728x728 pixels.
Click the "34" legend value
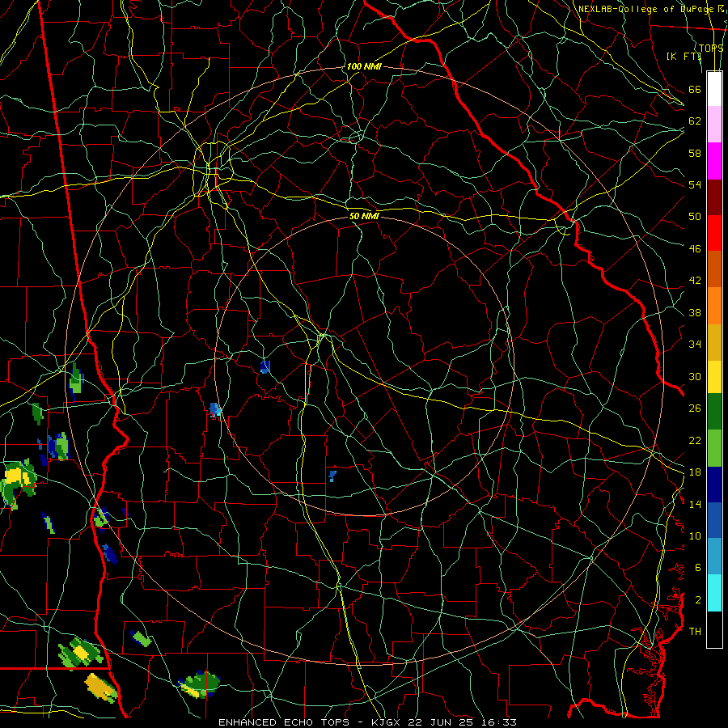tap(695, 345)
